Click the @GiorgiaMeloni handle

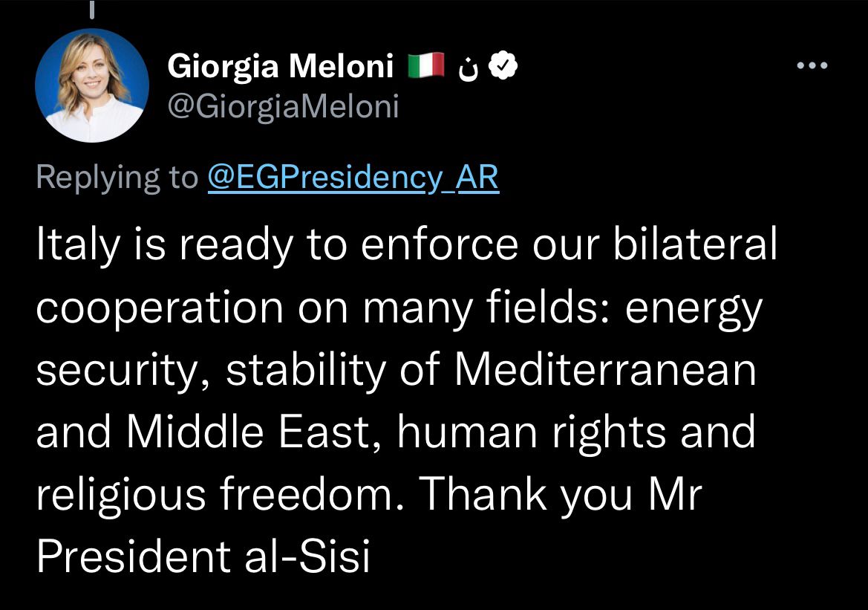[x=284, y=107]
